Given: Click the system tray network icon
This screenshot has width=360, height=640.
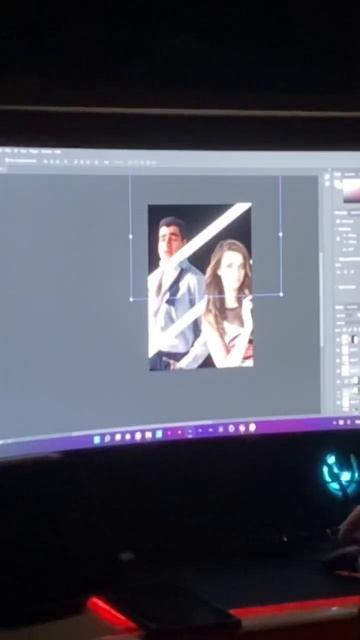Looking at the screenshot, I should [341, 422].
